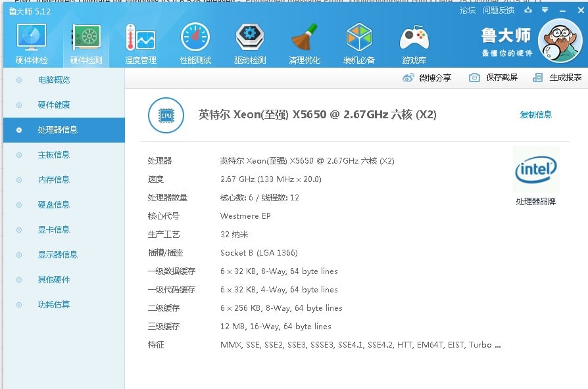The height and width of the screenshot is (389, 588).
Task: Select 主板信息 in the sidebar
Action: click(64, 155)
